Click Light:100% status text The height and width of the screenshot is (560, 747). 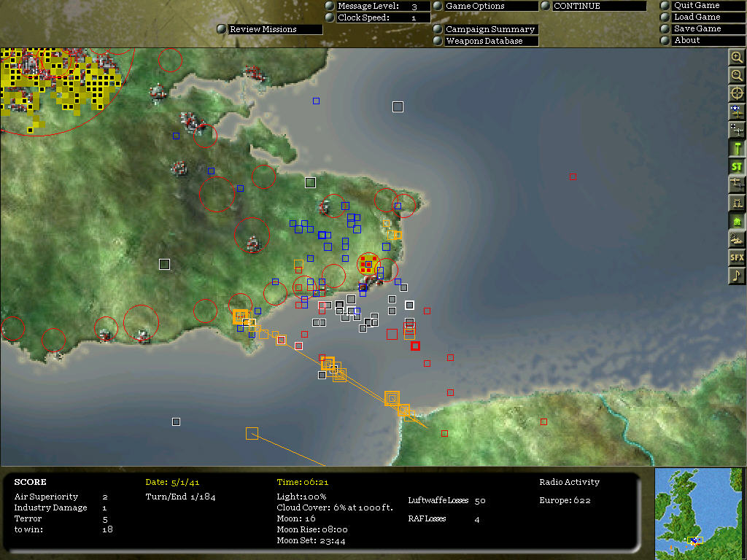tap(301, 497)
